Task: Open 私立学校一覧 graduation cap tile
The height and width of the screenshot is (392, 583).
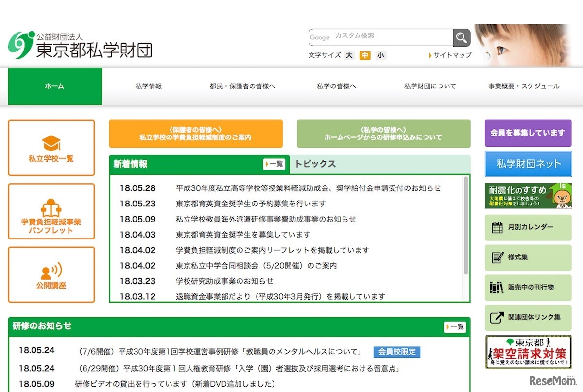Action: tap(51, 148)
